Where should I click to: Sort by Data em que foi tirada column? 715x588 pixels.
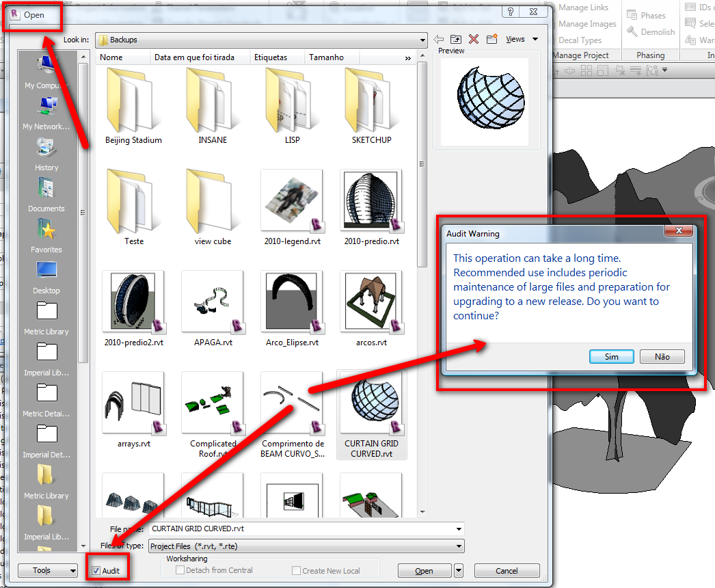click(x=200, y=57)
